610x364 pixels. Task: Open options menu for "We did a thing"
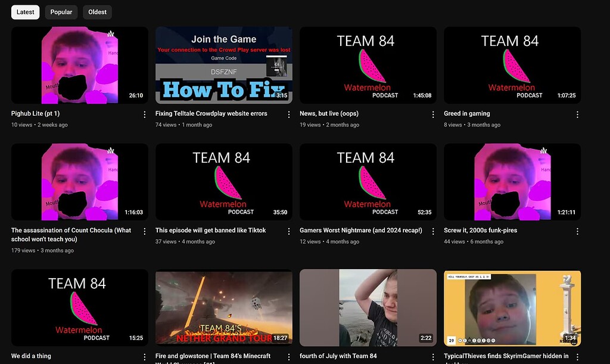tap(144, 356)
